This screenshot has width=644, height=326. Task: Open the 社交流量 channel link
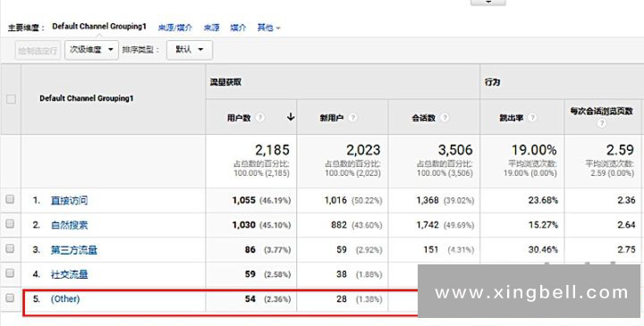point(69,274)
